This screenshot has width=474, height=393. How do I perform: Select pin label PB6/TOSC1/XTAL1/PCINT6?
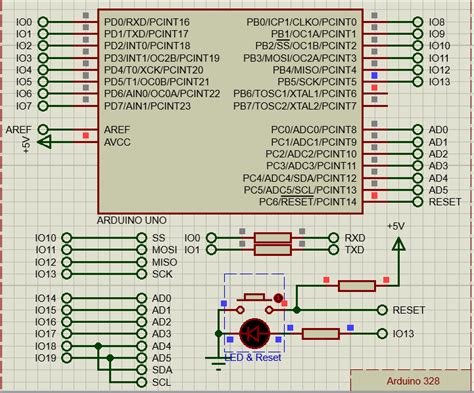click(295, 94)
